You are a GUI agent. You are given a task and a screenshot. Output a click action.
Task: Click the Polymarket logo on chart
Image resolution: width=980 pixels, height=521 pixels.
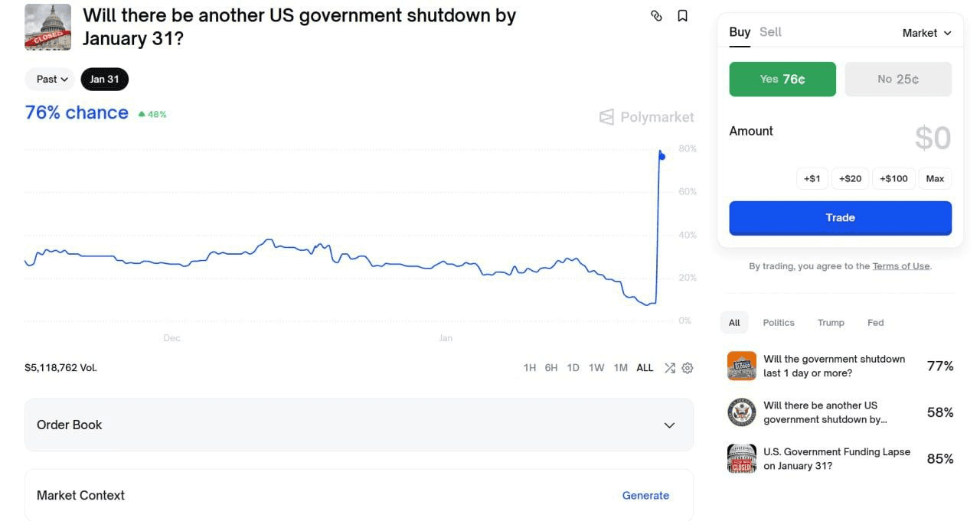click(647, 117)
